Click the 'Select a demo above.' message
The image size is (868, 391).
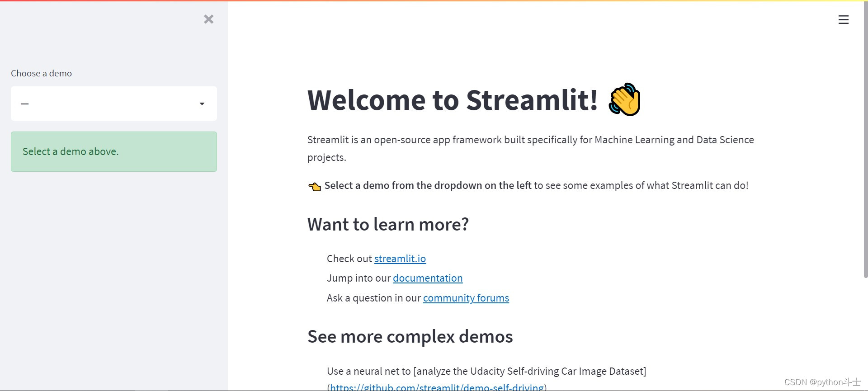114,151
